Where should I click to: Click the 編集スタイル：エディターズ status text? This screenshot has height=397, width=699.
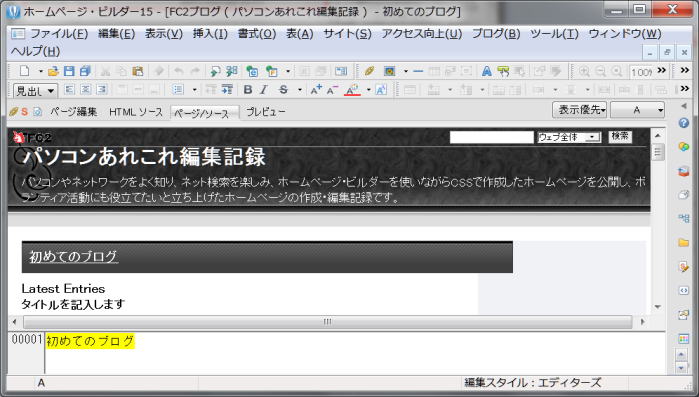532,383
